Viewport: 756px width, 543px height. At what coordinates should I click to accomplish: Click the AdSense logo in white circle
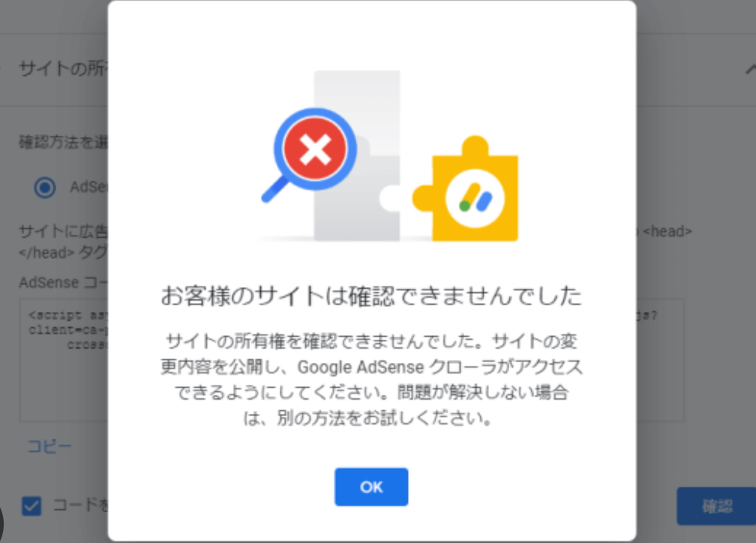click(475, 198)
